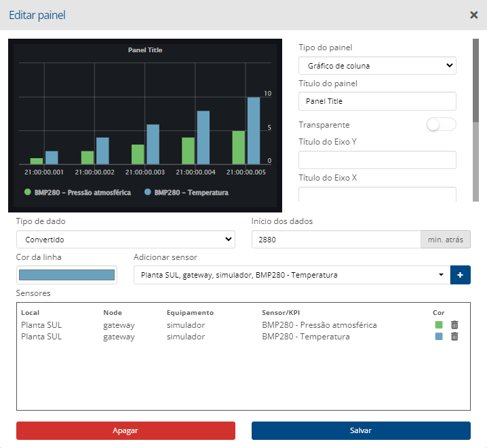The height and width of the screenshot is (448, 487).
Task: Click the Título do painel input field
Action: coord(377,101)
